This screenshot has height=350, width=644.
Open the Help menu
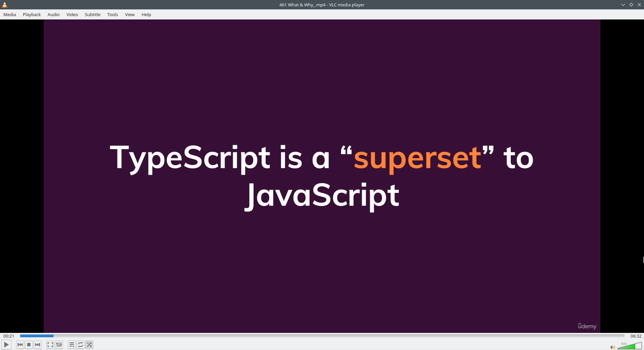pos(146,14)
